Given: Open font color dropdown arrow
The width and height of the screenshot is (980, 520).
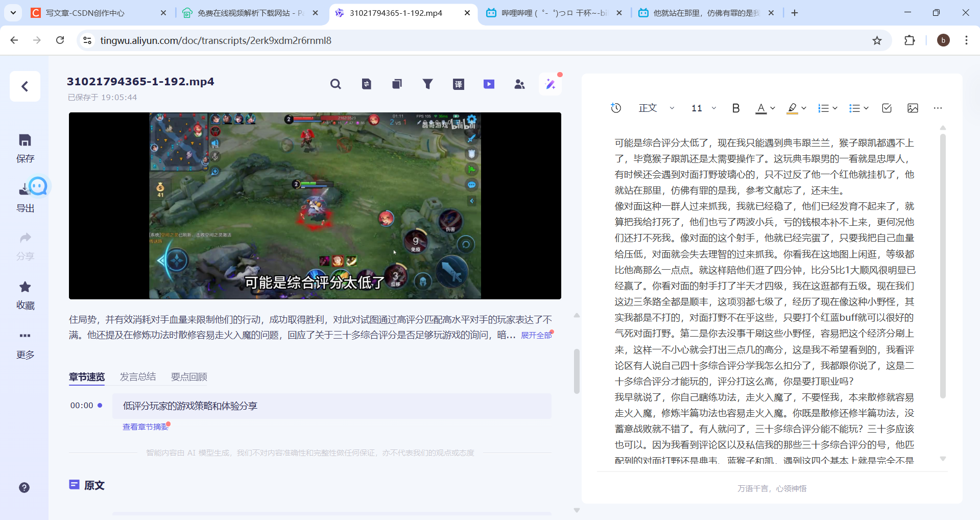Looking at the screenshot, I should 773,108.
